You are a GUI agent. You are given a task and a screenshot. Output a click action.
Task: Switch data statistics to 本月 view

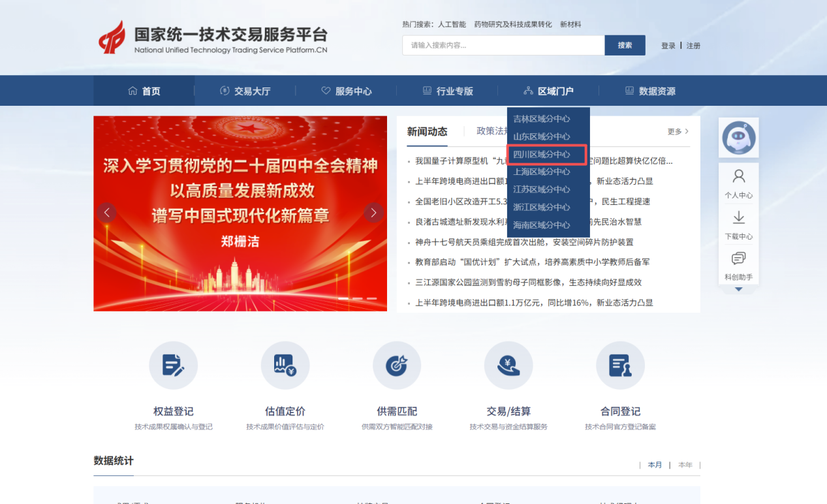click(655, 465)
